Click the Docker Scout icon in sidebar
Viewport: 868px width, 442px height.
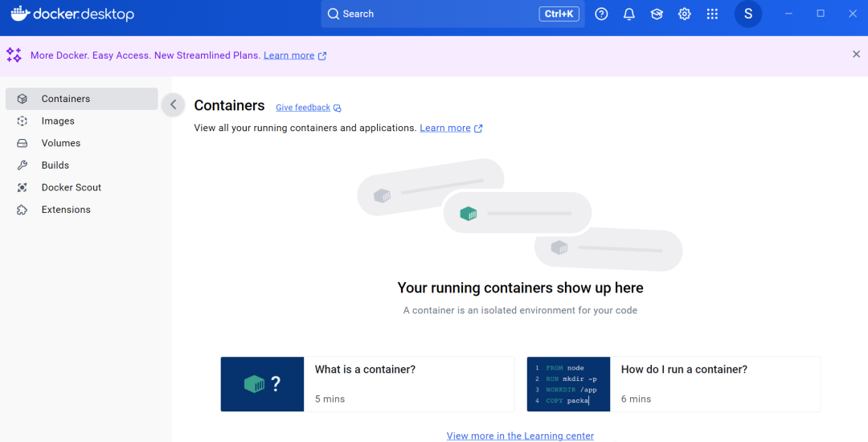point(23,187)
